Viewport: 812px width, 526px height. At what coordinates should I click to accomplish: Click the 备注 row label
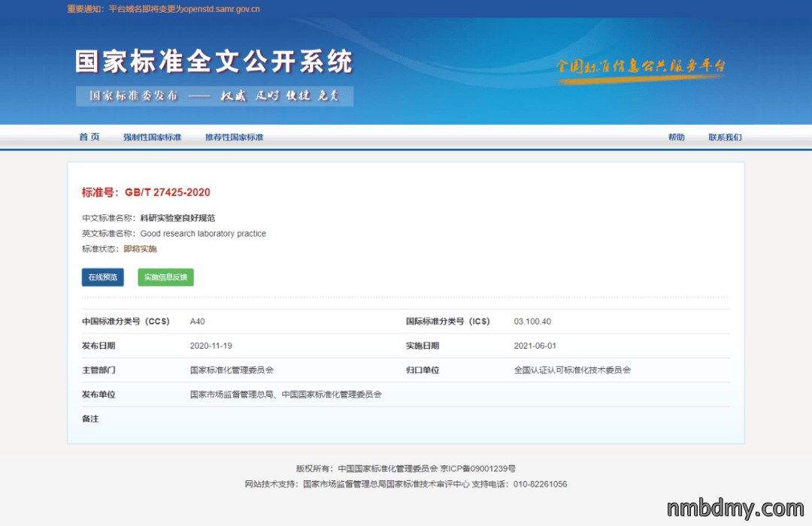coord(90,419)
